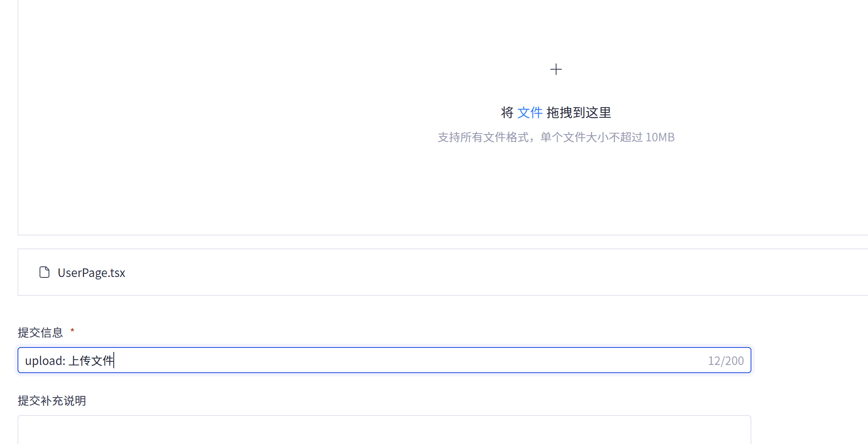Place cursor at start of commit message
The height and width of the screenshot is (444, 868).
(x=25, y=360)
